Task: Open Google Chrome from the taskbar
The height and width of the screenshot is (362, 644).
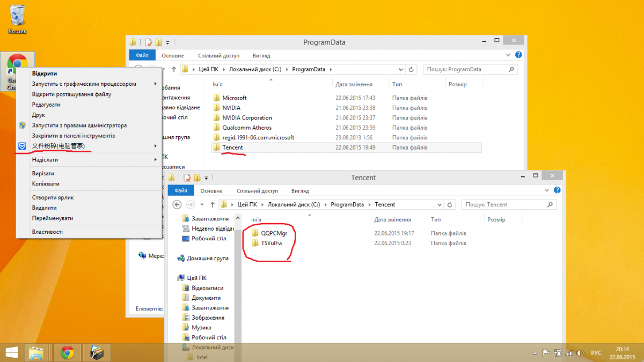Action: 67,352
